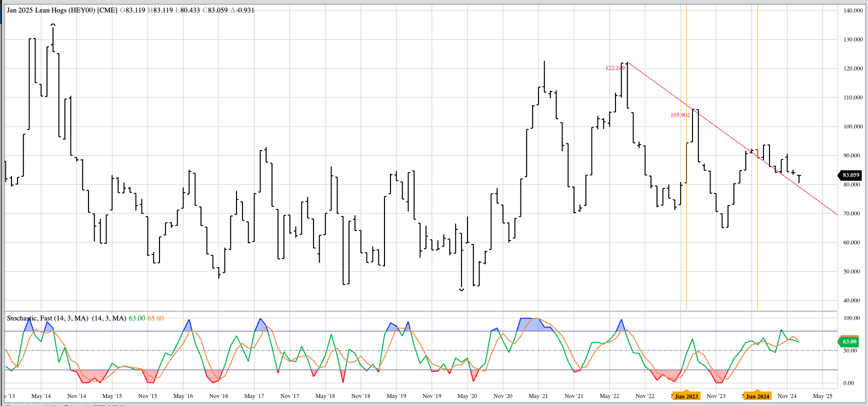Click the orange 65.60 stochastic signal value
868x406 pixels.
[155, 318]
